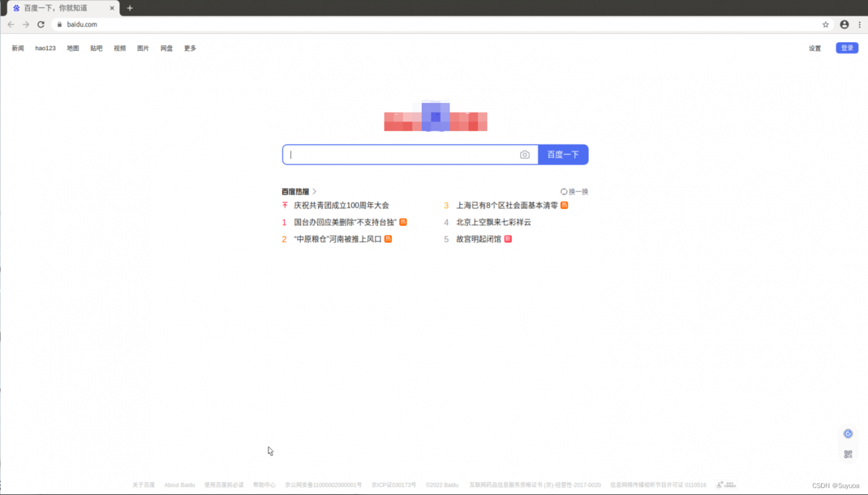Click the circular blue icon above the QR code

(x=848, y=434)
